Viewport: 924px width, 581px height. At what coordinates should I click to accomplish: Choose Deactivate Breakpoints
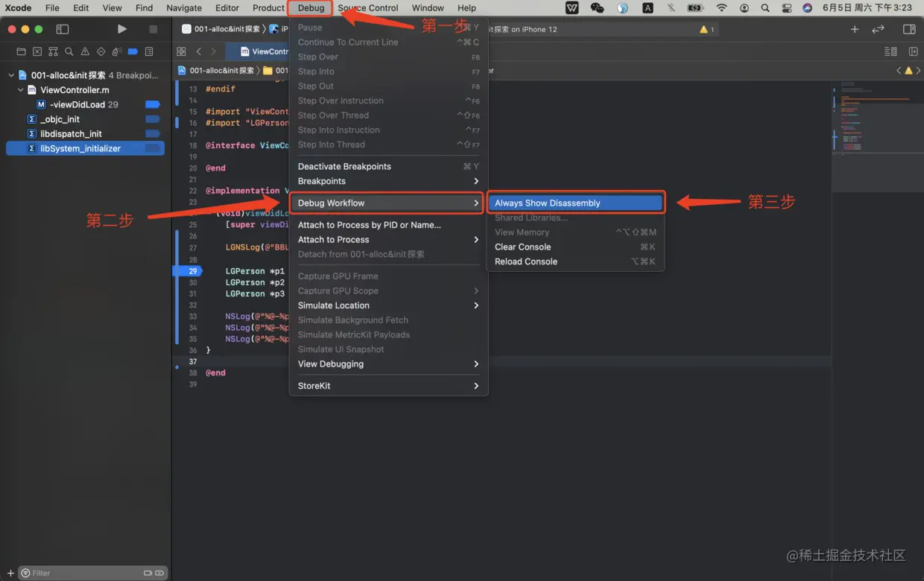[x=388, y=166]
